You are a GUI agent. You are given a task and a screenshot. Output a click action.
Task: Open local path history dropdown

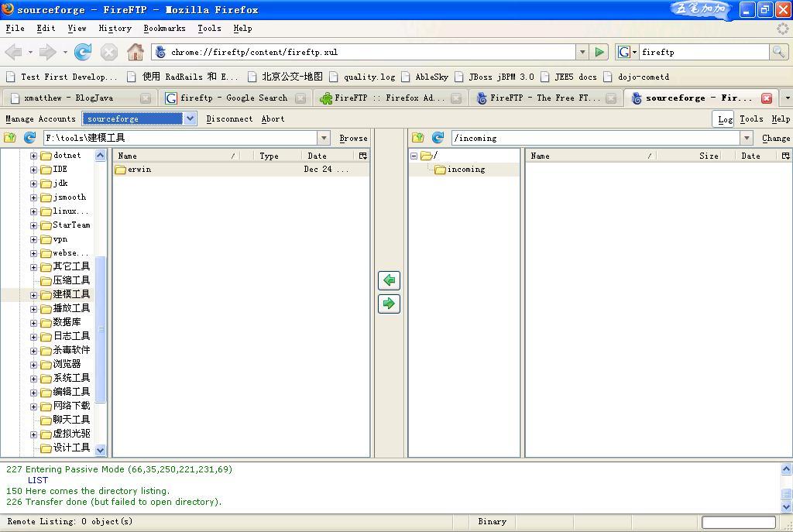point(324,138)
